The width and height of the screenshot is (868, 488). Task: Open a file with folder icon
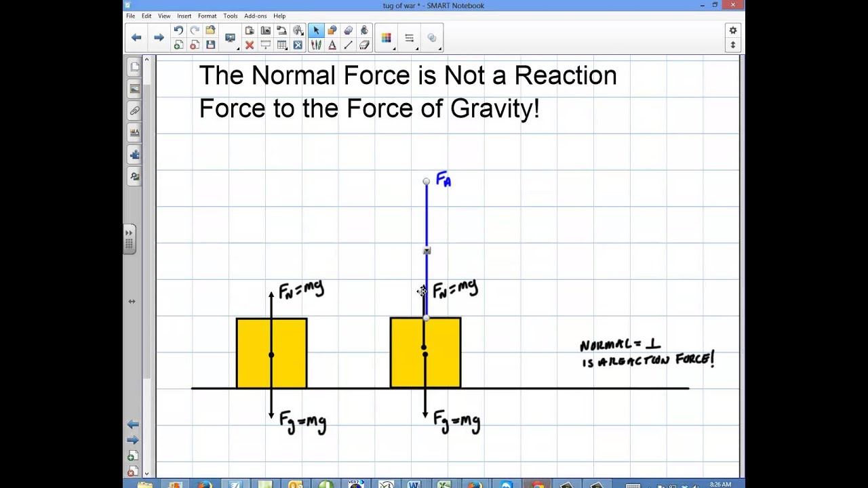coord(211,30)
